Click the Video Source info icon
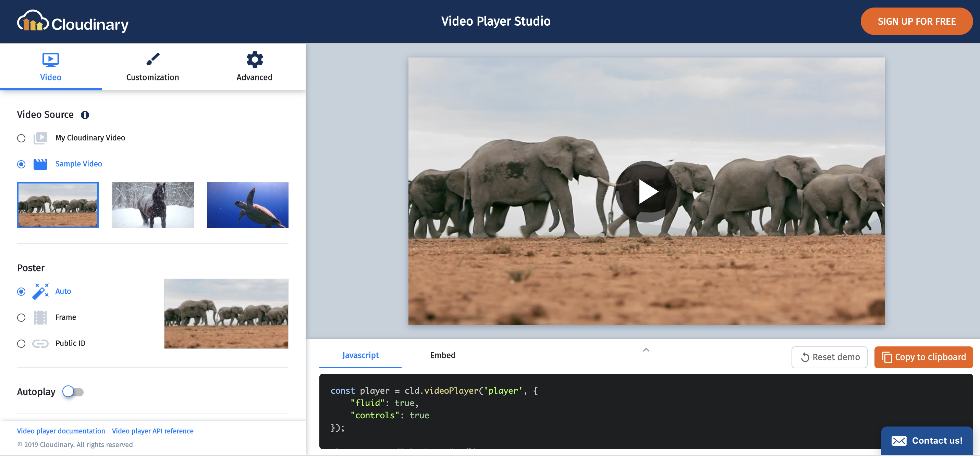The width and height of the screenshot is (980, 458). [85, 115]
